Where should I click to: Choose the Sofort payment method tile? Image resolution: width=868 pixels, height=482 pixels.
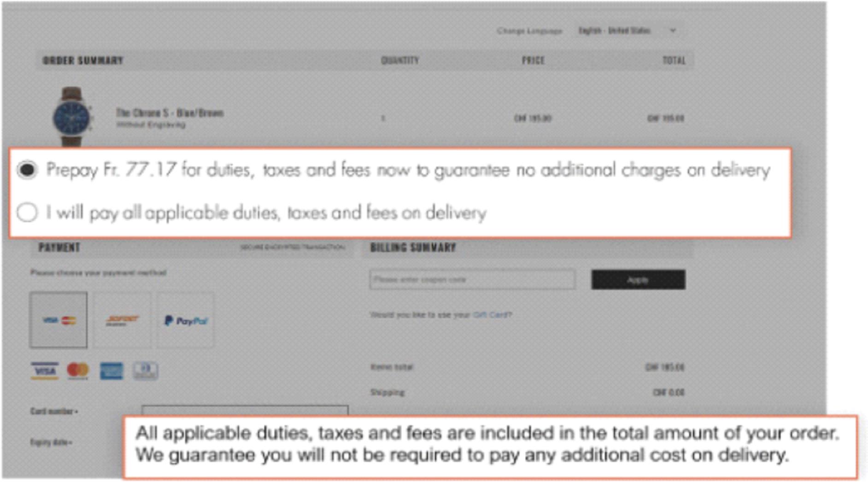(x=122, y=320)
